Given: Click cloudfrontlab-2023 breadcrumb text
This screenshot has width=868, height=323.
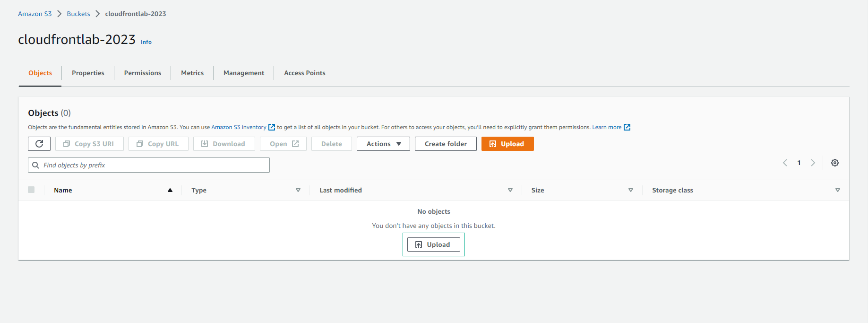Looking at the screenshot, I should (136, 14).
